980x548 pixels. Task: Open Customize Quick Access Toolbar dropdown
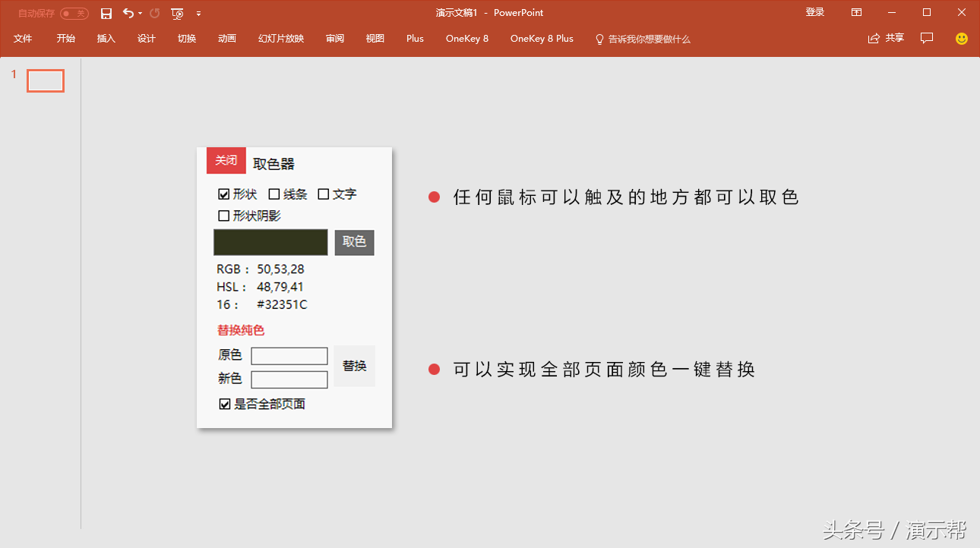click(198, 14)
